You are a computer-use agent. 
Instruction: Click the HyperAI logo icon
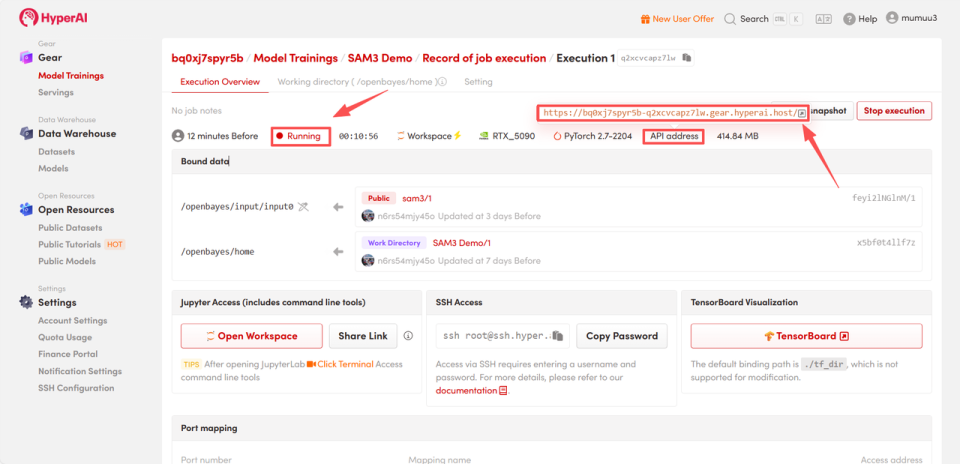[x=28, y=18]
